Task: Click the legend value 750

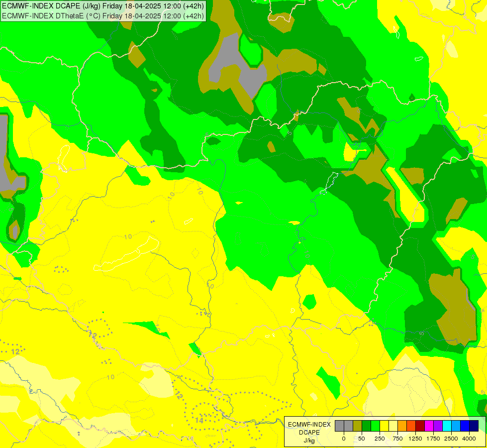Action: click(397, 439)
